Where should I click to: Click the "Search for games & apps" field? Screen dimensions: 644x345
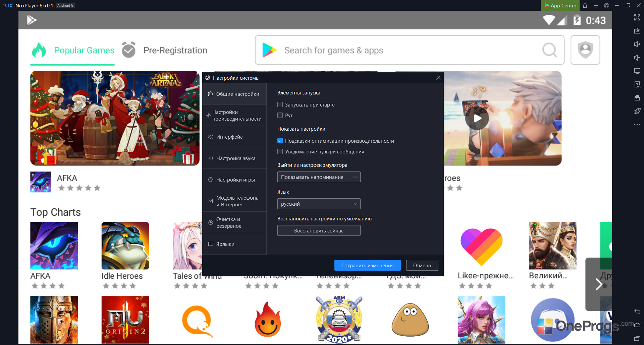tap(409, 50)
